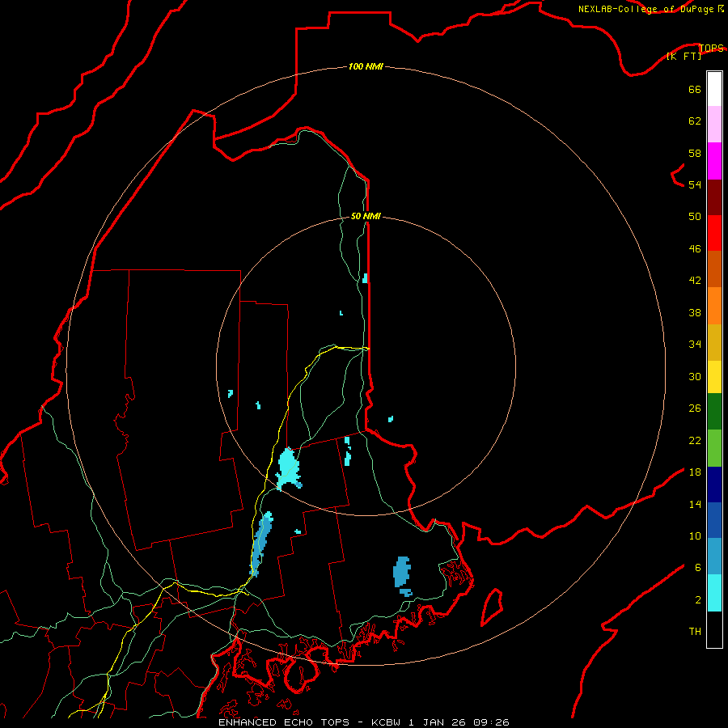Click the '[K FT]' units label
The width and height of the screenshot is (728, 728).
[684, 56]
